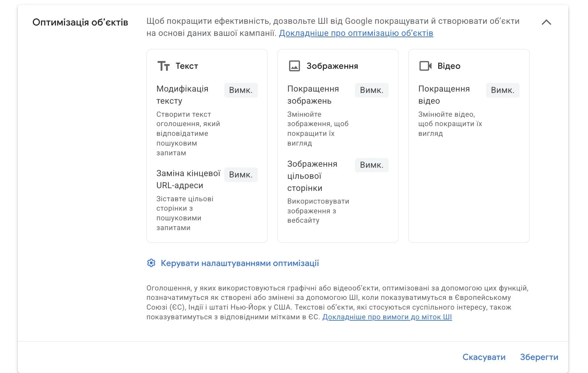Toggle Вимк. for Покращення відео

pos(503,90)
